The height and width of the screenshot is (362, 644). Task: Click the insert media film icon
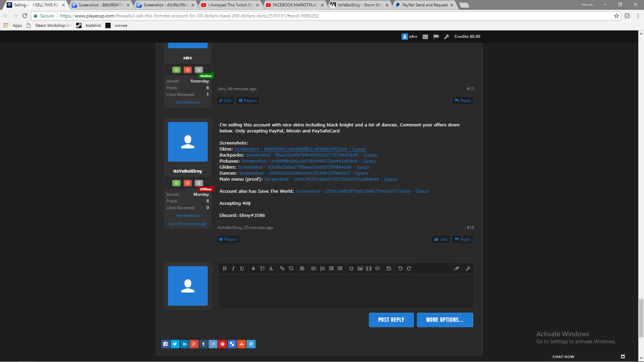click(369, 268)
